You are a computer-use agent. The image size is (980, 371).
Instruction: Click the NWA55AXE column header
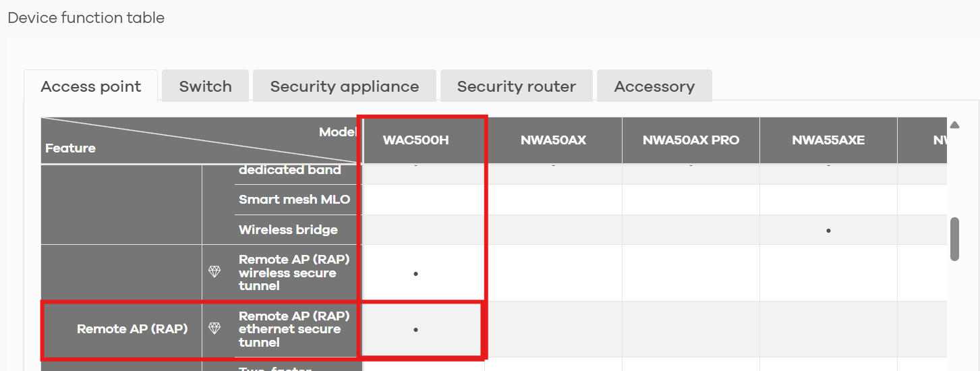(x=828, y=140)
